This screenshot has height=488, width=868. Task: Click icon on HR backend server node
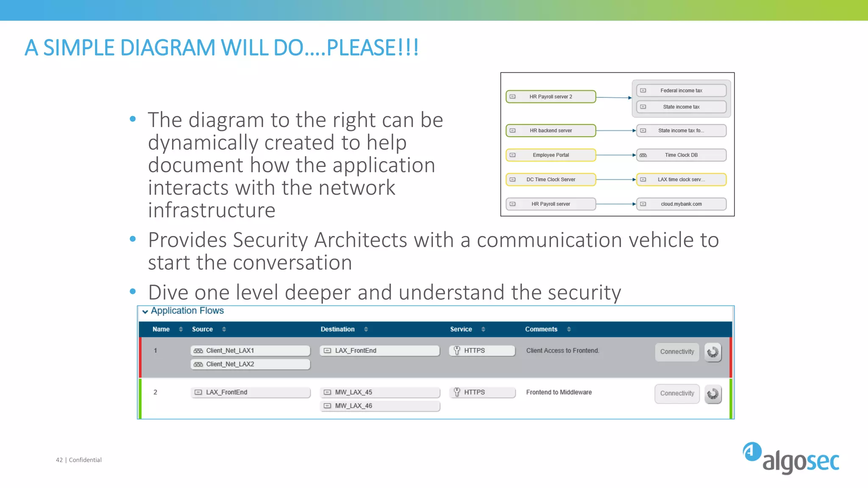point(512,130)
